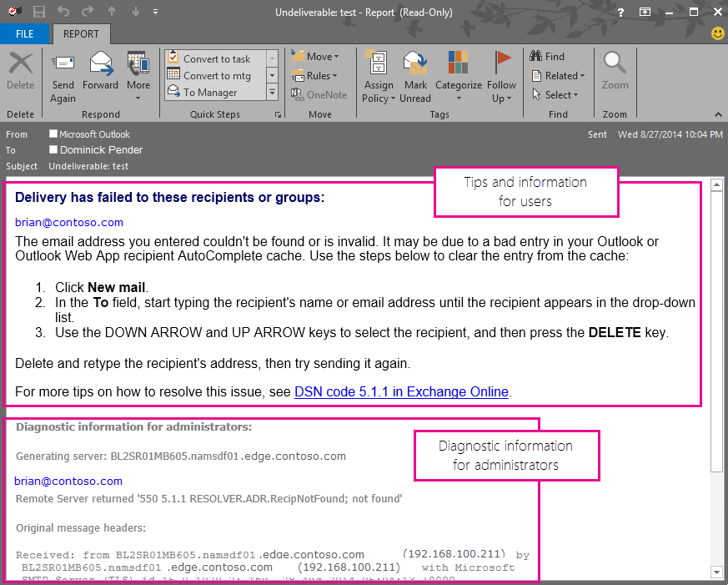728x585 pixels.
Task: Click the vertical scrollbar thumb
Action: [716, 332]
